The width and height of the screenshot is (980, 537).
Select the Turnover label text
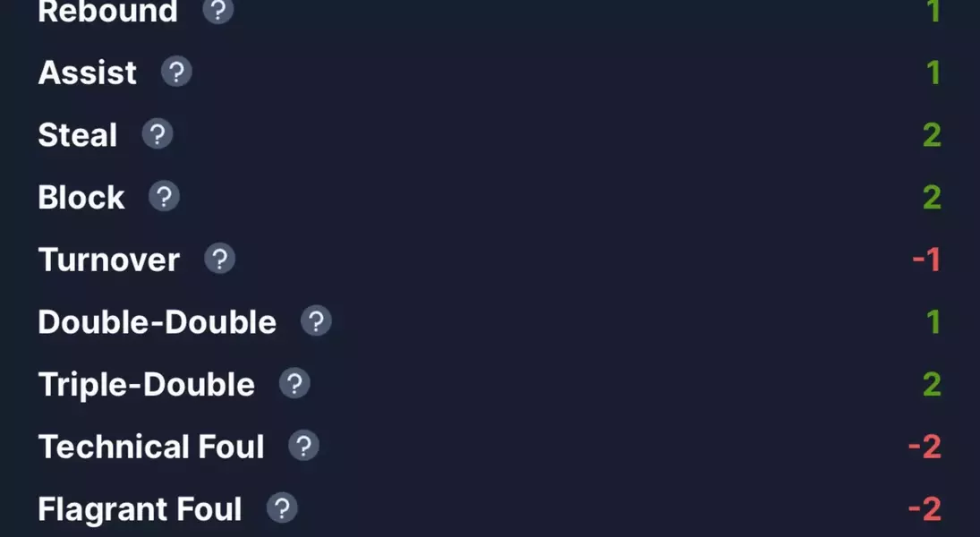coord(109,260)
